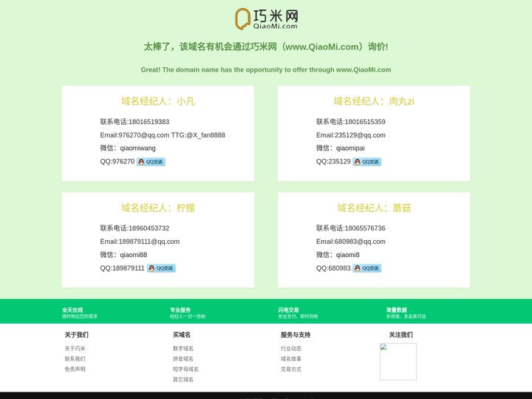Click the Chinese headline mentioning www.QiaoMi.com
532x399 pixels.
tap(266, 47)
